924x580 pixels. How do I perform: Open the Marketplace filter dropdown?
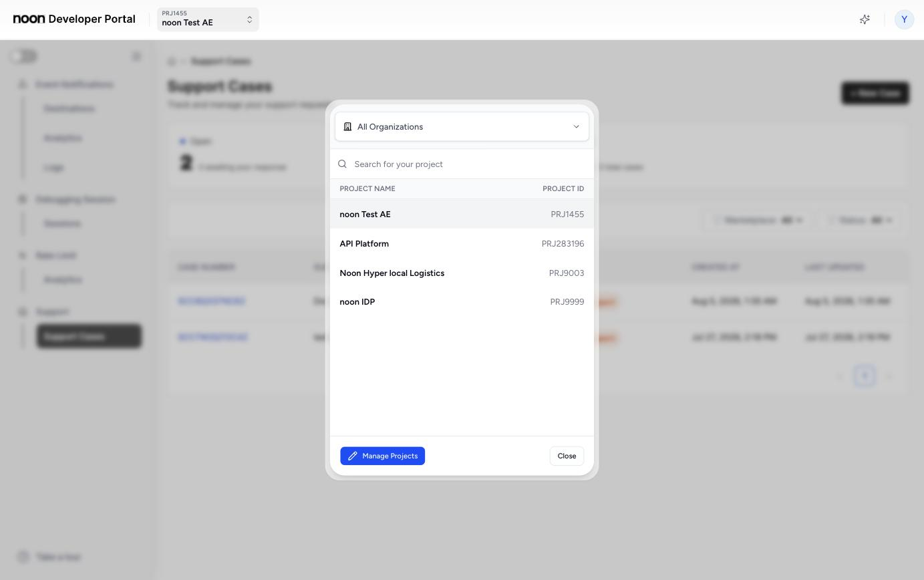[x=758, y=220]
